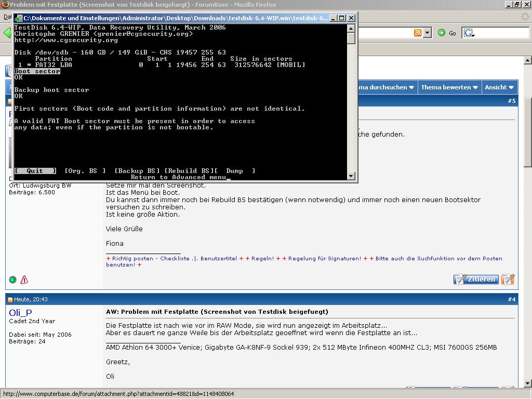Click the console scrollbar thumb
This screenshot has height=399, width=532.
351,38
